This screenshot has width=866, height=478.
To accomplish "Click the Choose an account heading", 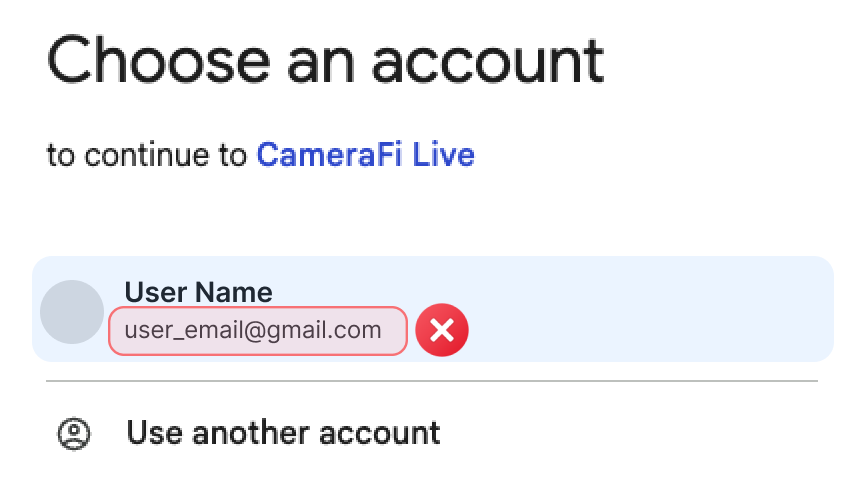I will coord(326,60).
